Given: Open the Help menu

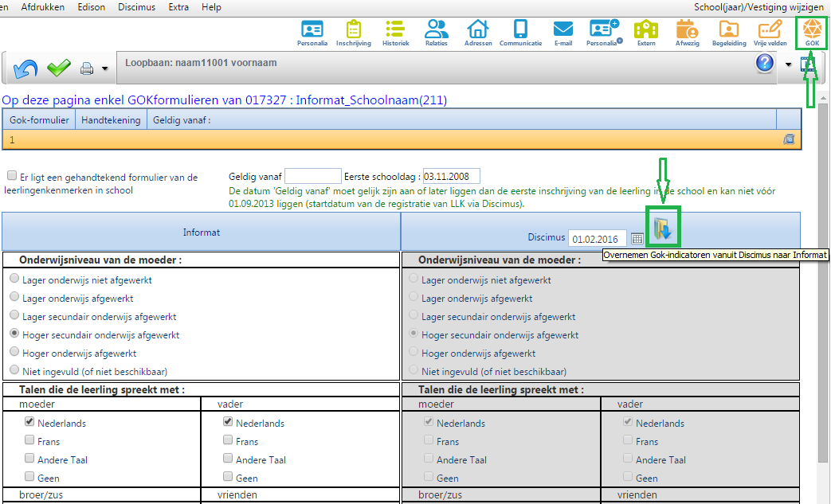Looking at the screenshot, I should (211, 7).
